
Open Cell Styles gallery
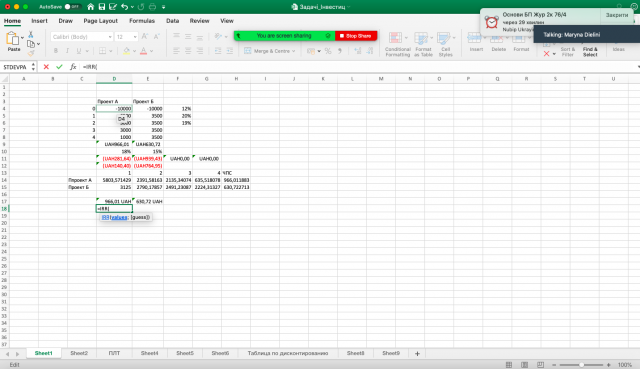point(445,44)
